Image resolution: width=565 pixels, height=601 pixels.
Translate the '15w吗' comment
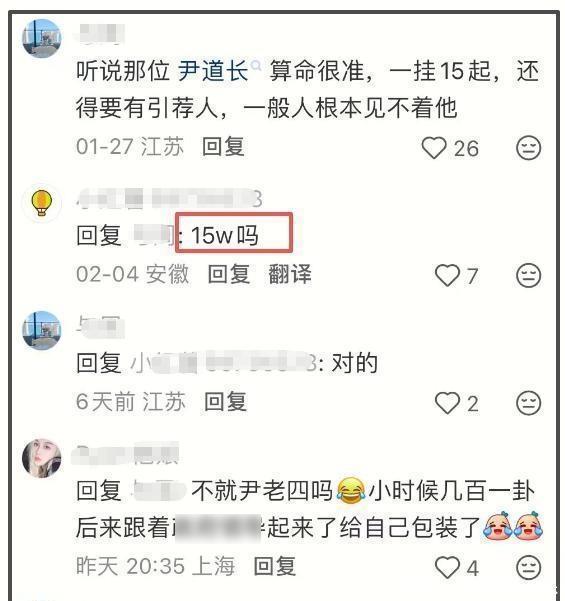tap(290, 274)
